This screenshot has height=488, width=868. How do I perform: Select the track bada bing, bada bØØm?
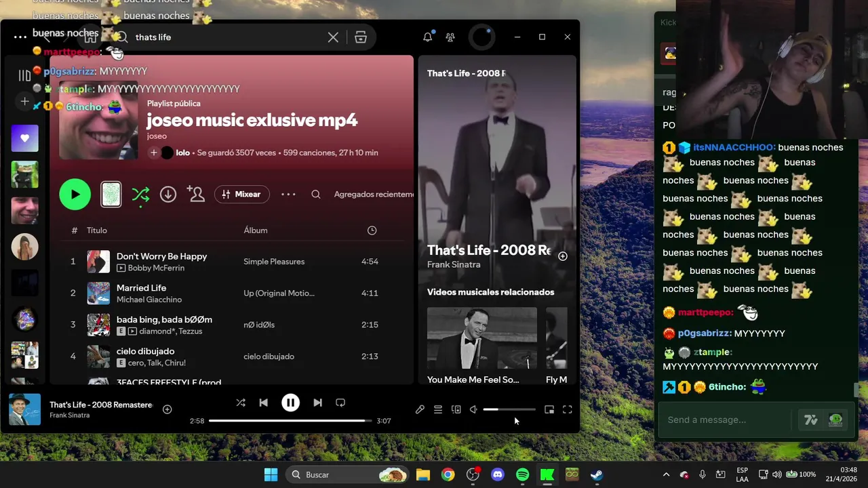tap(164, 319)
